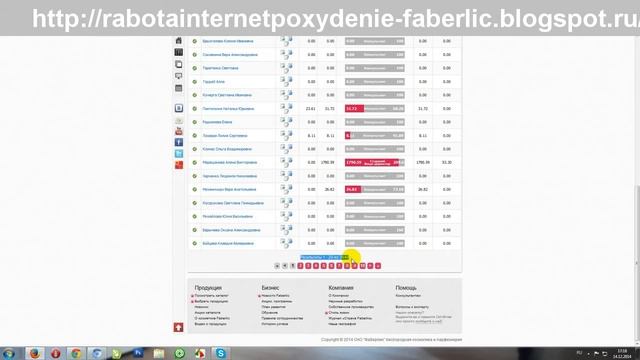Go to page 5 in pagination
This screenshot has height=360, width=640.
coord(324,266)
